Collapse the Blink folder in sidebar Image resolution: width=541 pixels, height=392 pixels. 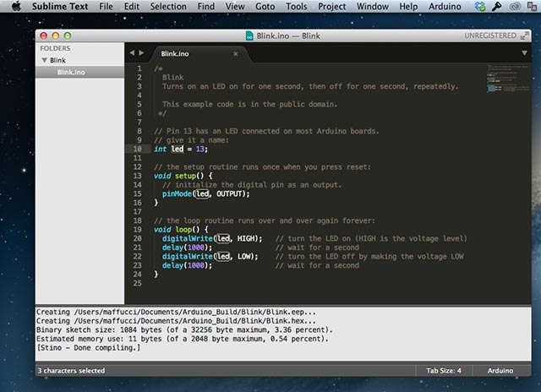click(44, 61)
